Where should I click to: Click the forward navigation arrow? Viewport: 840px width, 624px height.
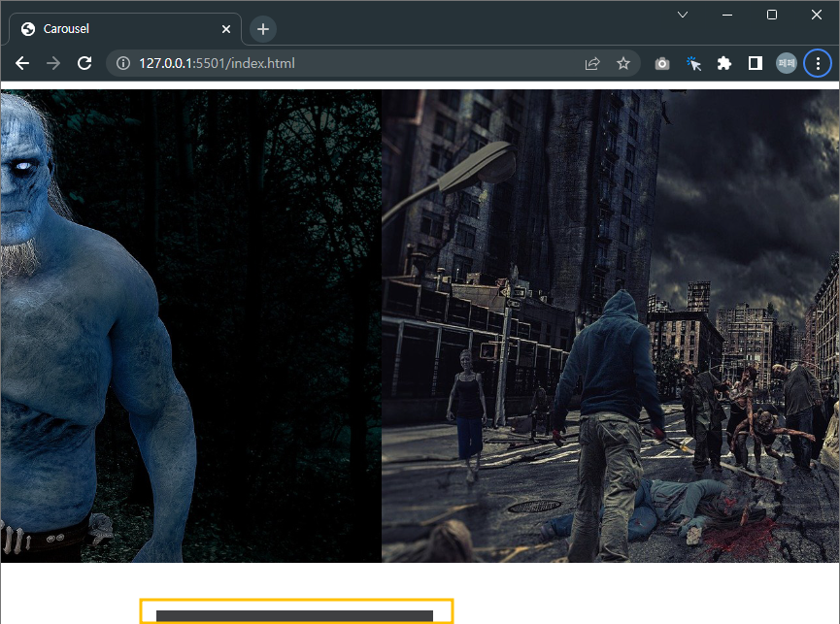[53, 63]
